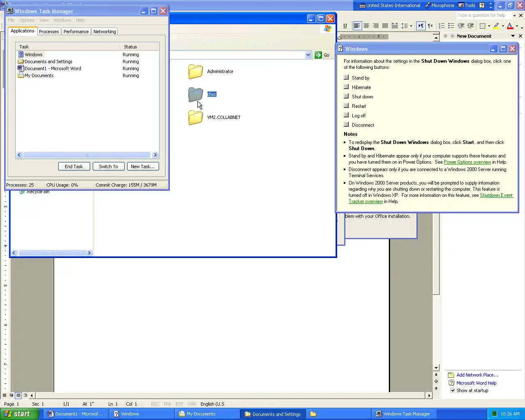Image resolution: width=525 pixels, height=420 pixels.
Task: Apply Justify alignment in Word toolbar
Action: pyautogui.click(x=385, y=26)
